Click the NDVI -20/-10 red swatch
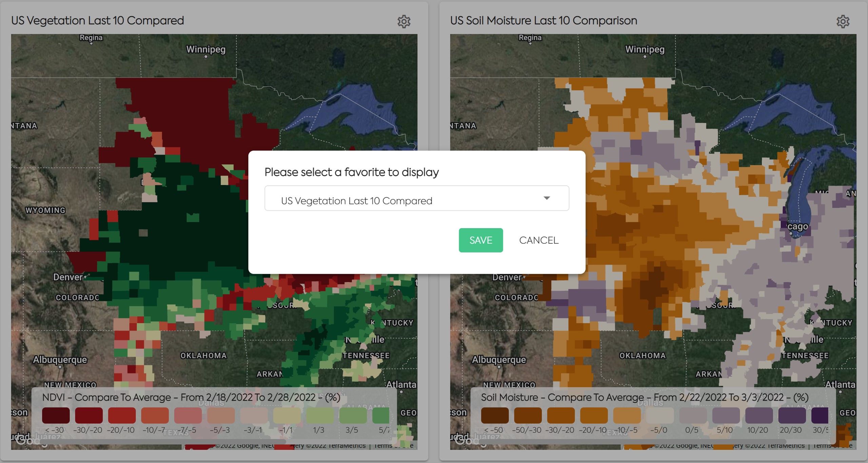The width and height of the screenshot is (868, 463). [122, 416]
